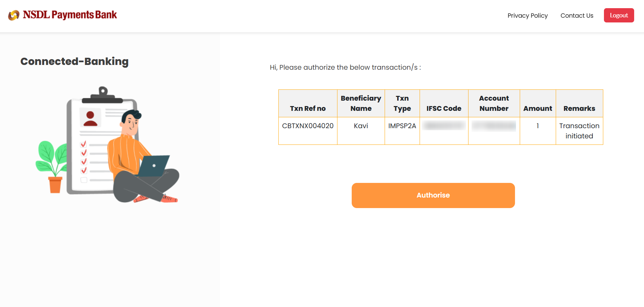This screenshot has height=307, width=644.
Task: Click the NSDL Payments Bank brand name
Action: point(70,15)
